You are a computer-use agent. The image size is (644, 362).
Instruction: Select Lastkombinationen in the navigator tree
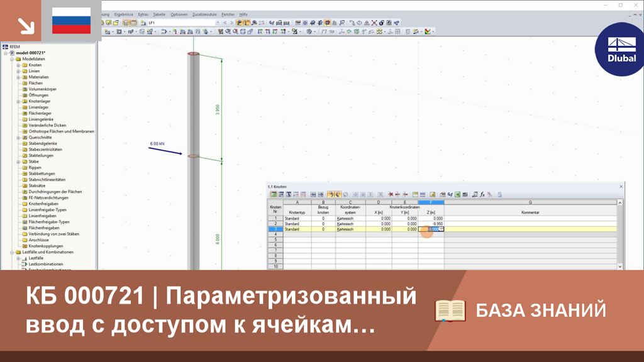pos(45,265)
